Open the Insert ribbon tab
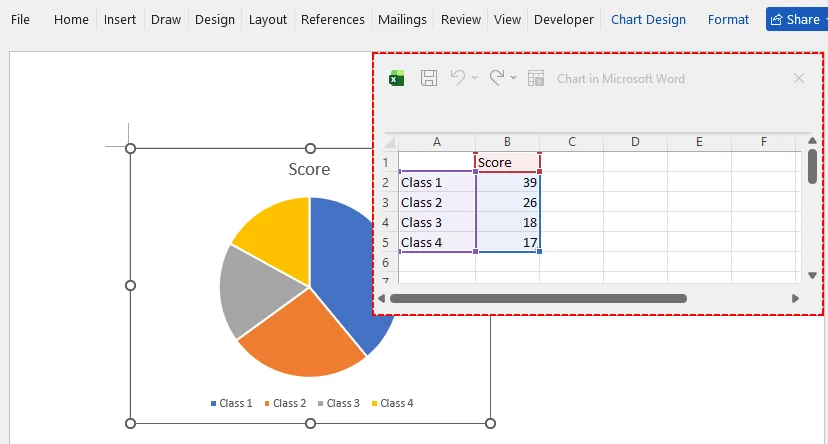 120,20
